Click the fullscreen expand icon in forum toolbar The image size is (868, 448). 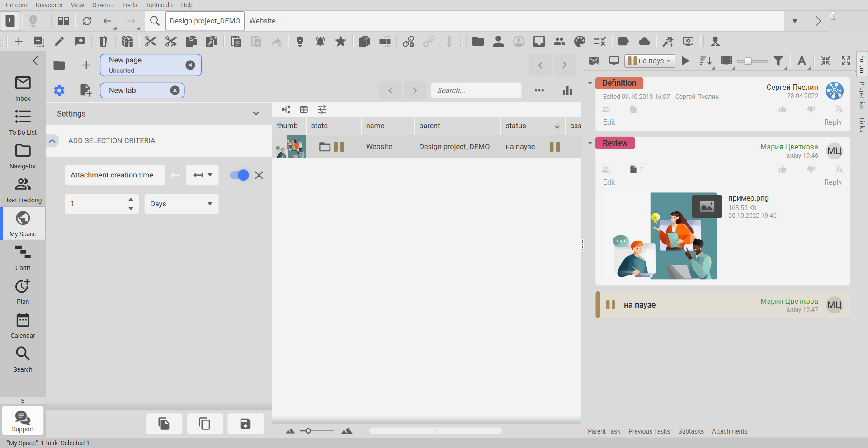click(x=846, y=61)
